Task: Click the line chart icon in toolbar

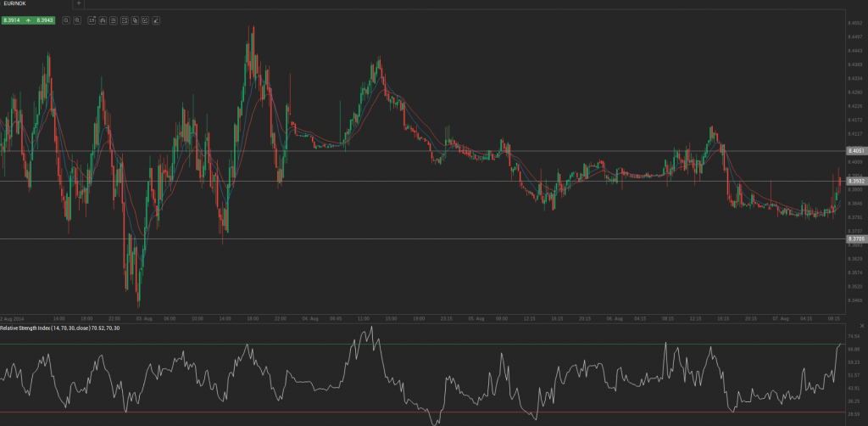Action: tap(125, 20)
